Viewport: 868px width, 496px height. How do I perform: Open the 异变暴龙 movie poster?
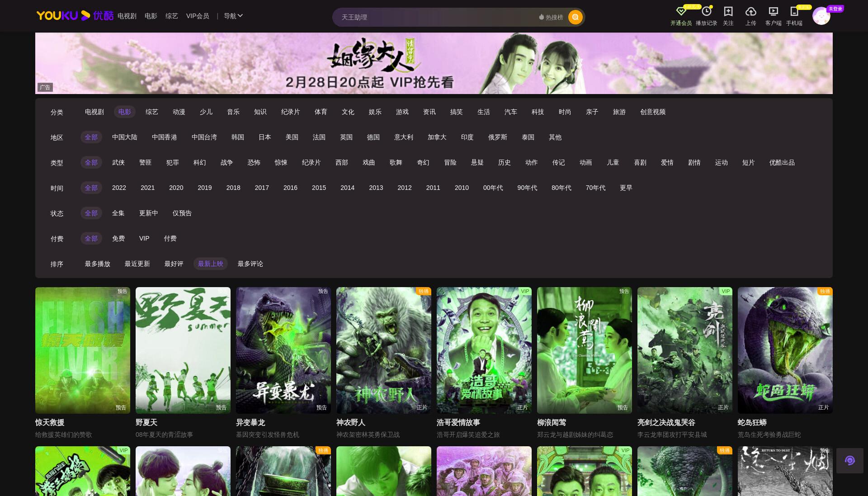point(283,350)
